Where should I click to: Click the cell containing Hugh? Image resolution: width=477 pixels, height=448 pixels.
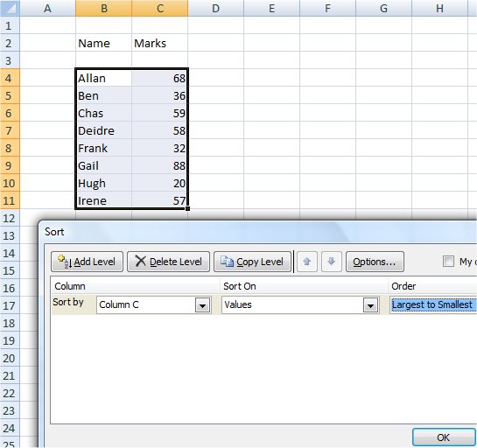tap(104, 183)
